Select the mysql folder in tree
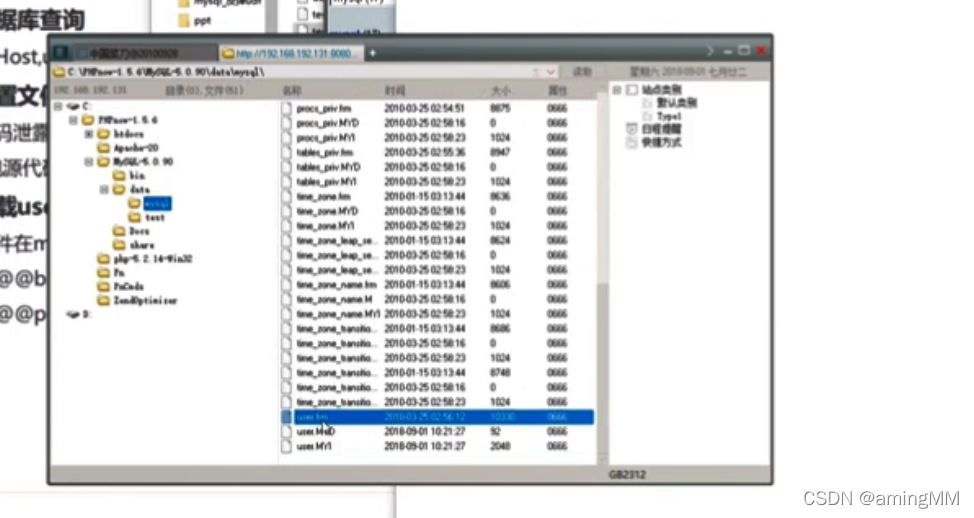The width and height of the screenshot is (974, 518). [x=157, y=204]
